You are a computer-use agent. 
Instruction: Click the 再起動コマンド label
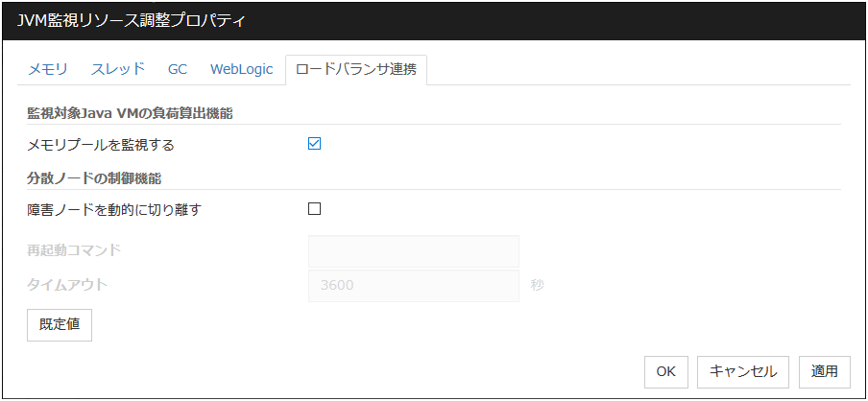click(75, 251)
